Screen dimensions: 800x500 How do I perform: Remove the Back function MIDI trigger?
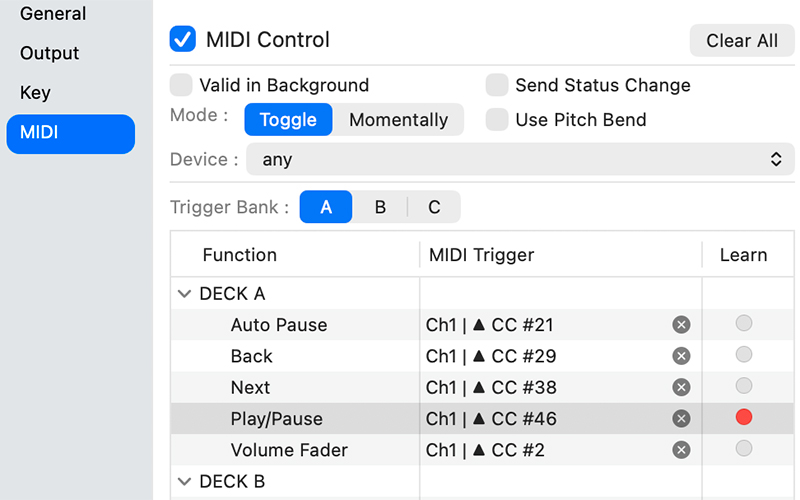click(681, 356)
